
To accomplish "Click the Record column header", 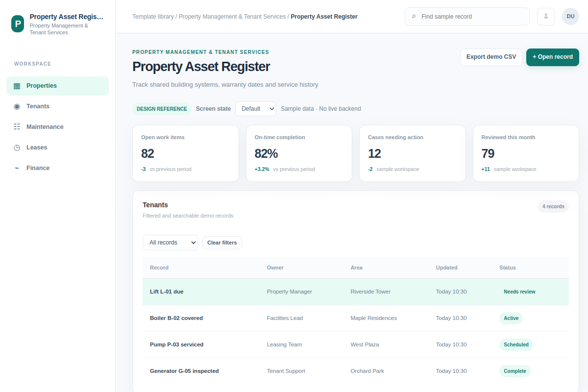I will point(159,268).
